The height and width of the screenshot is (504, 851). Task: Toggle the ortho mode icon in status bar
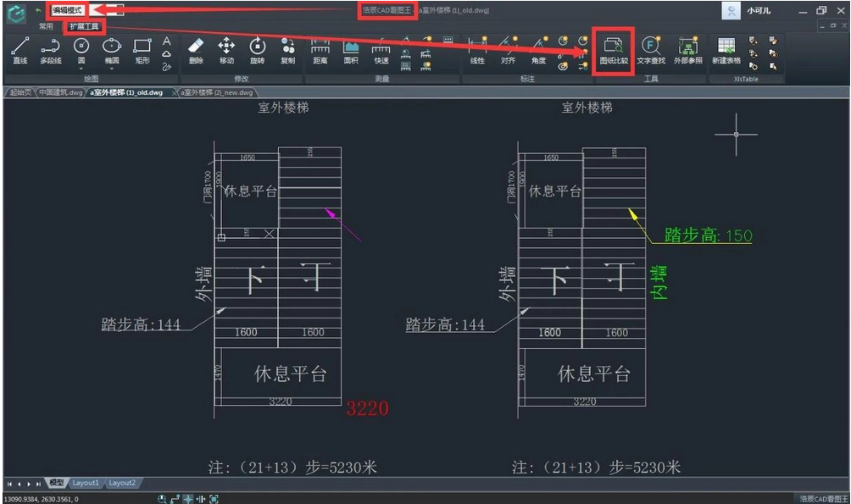tap(175, 499)
